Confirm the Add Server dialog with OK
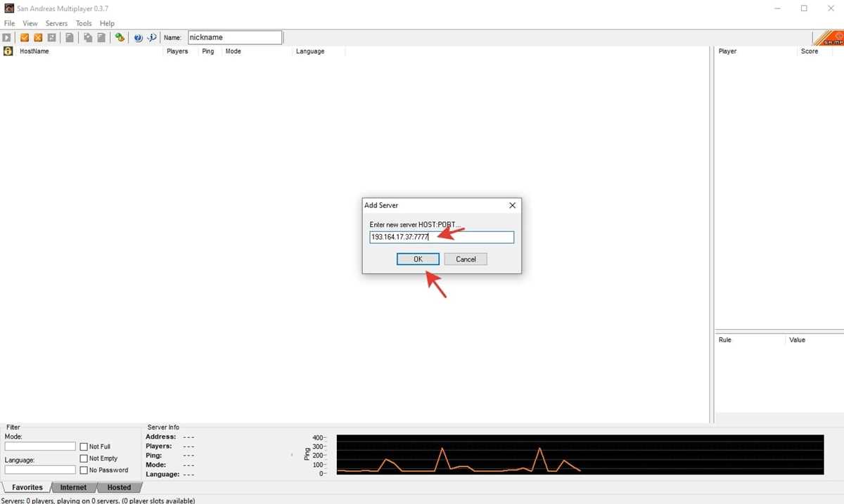 418,259
